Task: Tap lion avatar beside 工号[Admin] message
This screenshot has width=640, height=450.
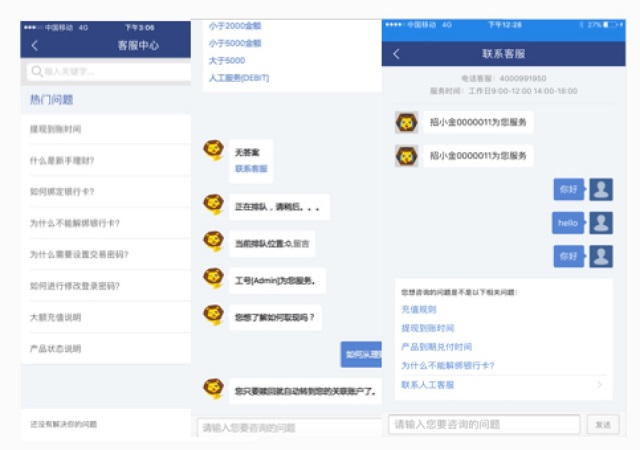Action: coord(213,278)
